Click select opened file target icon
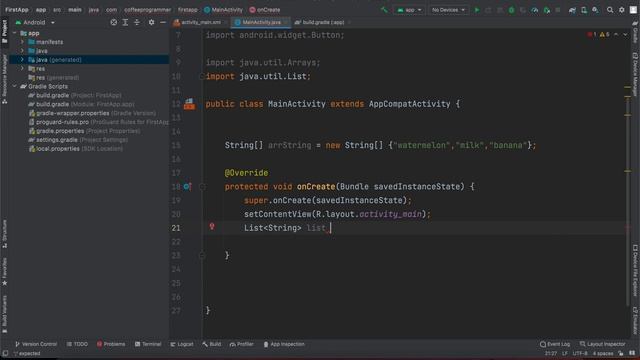 tap(113, 22)
